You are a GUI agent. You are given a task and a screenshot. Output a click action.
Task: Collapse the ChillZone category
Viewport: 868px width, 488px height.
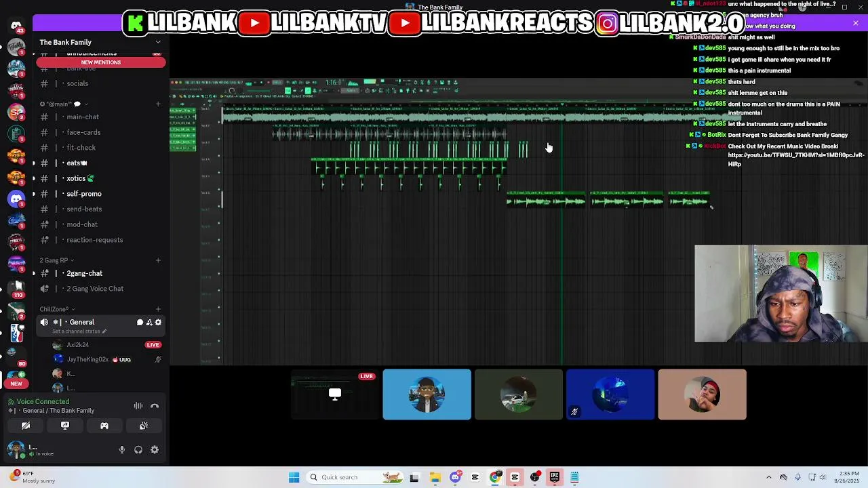pos(56,309)
